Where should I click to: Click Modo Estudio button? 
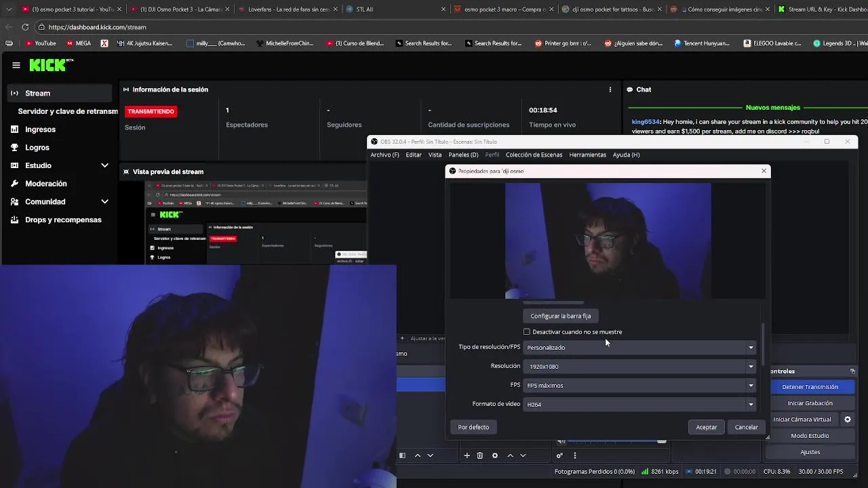coord(810,436)
